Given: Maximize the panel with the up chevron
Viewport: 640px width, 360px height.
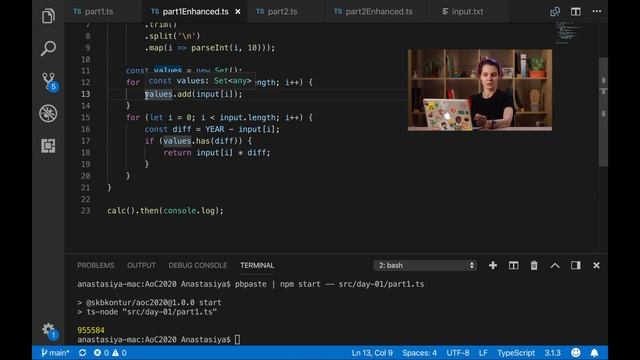Looking at the screenshot, I should point(555,265).
